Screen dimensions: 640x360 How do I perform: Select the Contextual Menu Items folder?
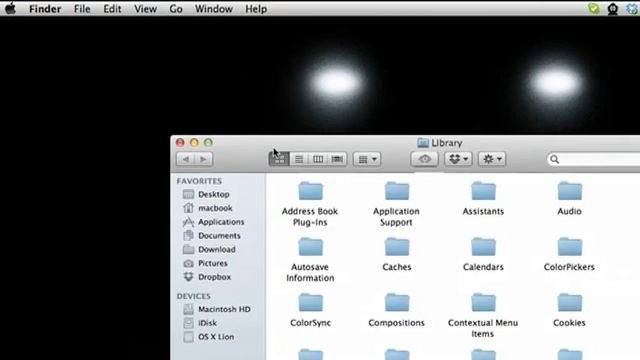[x=483, y=315]
